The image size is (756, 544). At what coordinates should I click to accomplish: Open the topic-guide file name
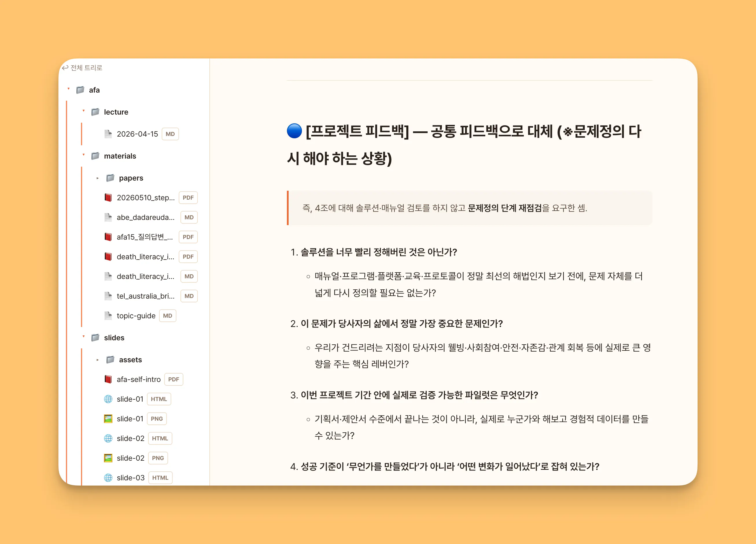pyautogui.click(x=136, y=316)
